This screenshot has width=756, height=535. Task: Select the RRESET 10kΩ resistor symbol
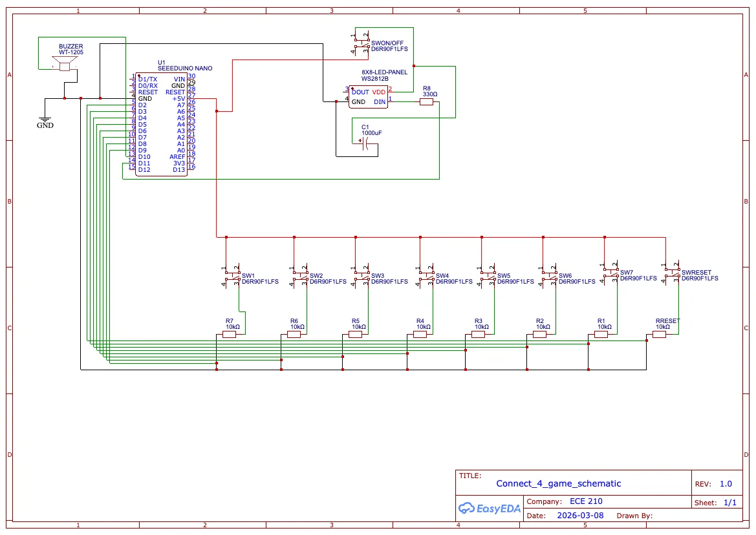659,334
